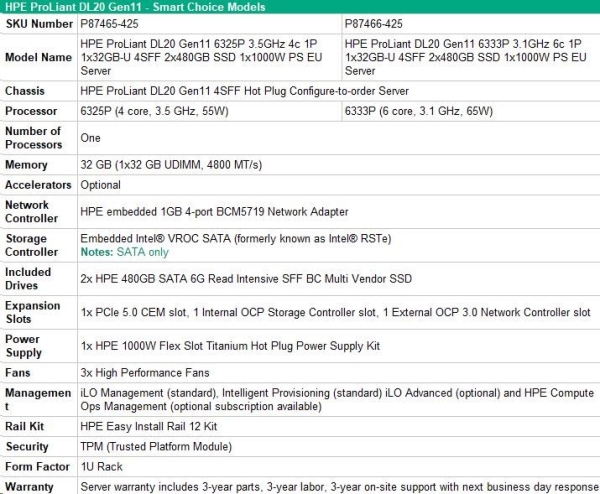
Task: Select the 6325P processor specification cell
Action: [154, 111]
